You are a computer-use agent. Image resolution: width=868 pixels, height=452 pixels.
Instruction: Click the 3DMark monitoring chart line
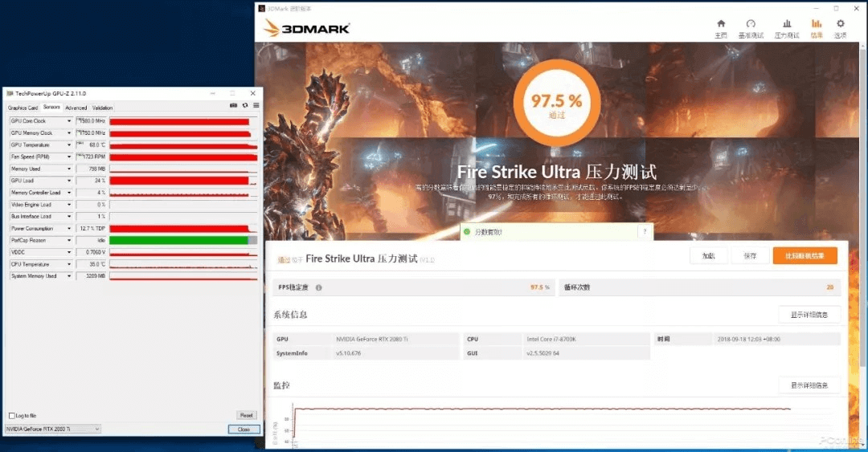click(542, 409)
